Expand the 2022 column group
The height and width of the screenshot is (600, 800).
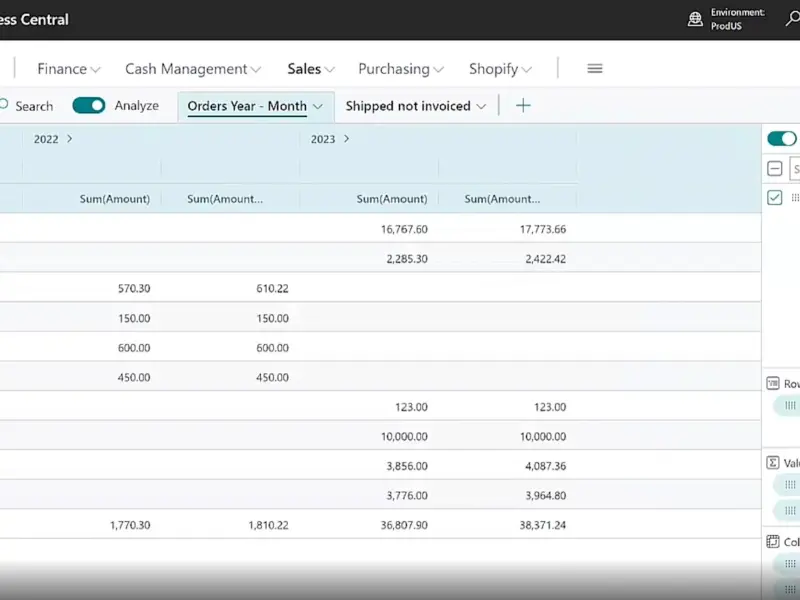pyautogui.click(x=69, y=139)
